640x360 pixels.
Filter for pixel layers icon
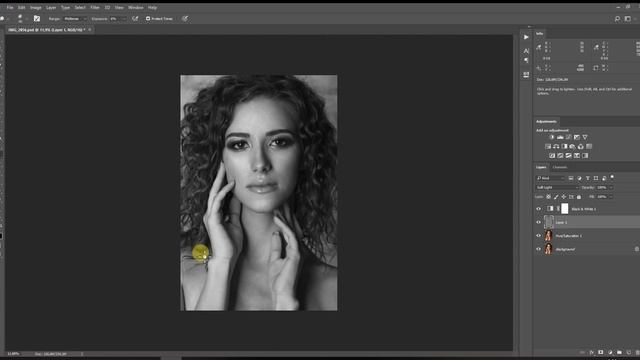571,178
